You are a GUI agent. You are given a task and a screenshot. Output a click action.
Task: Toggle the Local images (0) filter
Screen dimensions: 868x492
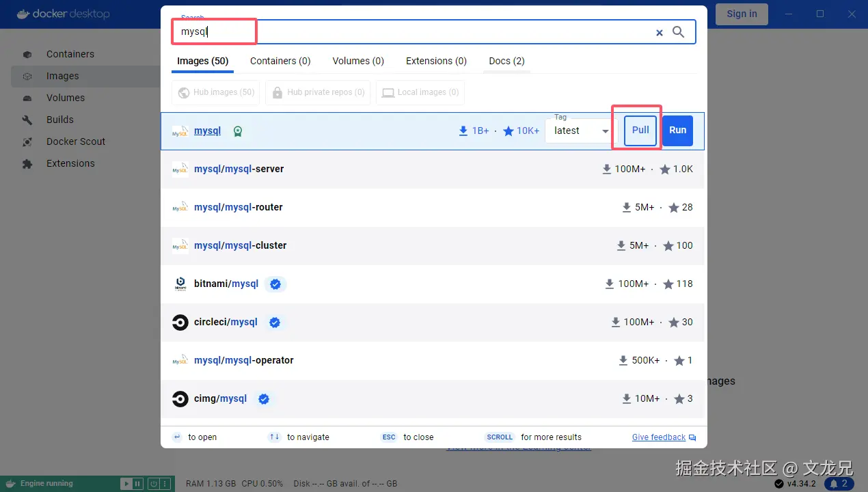point(420,92)
